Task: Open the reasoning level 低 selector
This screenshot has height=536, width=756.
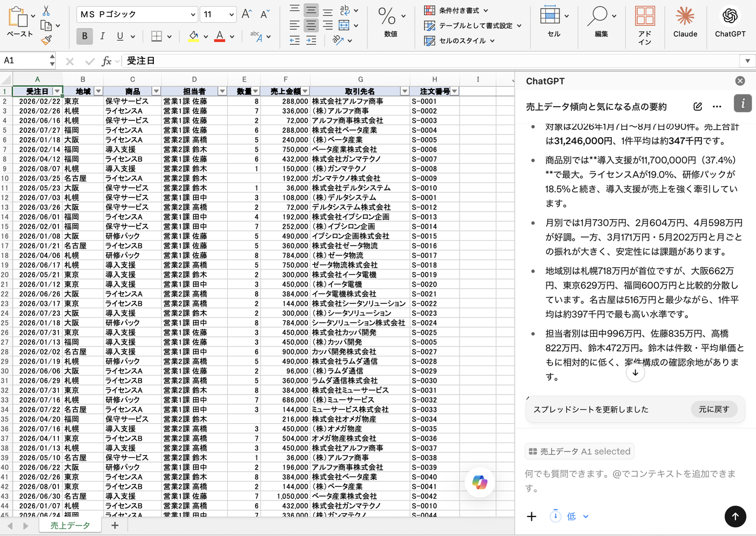Action: tap(570, 517)
